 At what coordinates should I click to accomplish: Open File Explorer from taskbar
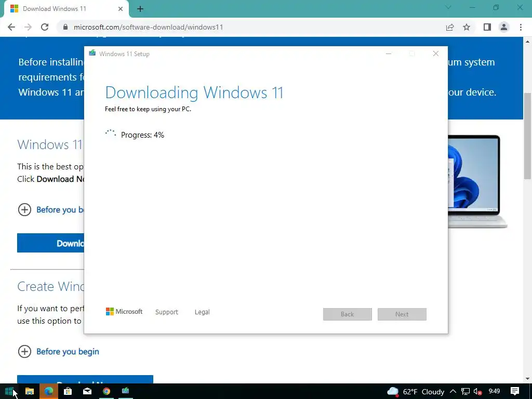(x=30, y=391)
